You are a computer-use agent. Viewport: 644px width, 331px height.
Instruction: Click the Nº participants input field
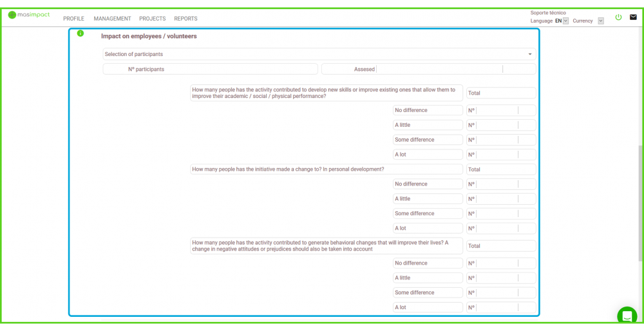pyautogui.click(x=210, y=69)
